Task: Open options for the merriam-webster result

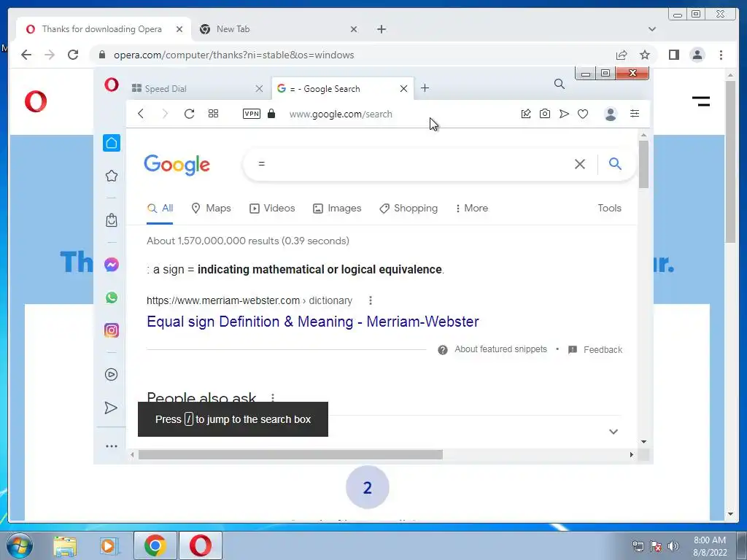Action: [370, 300]
